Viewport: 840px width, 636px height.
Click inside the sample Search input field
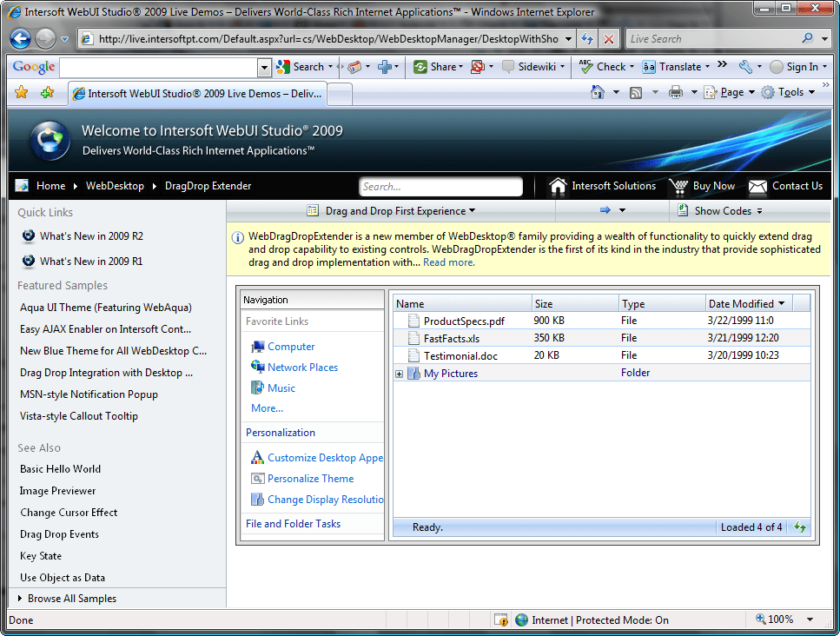click(x=440, y=186)
